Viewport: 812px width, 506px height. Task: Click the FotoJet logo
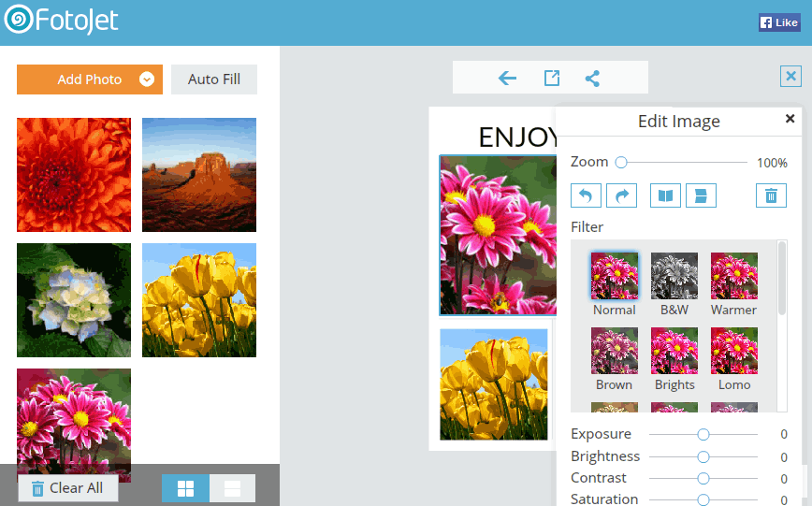[x=61, y=21]
